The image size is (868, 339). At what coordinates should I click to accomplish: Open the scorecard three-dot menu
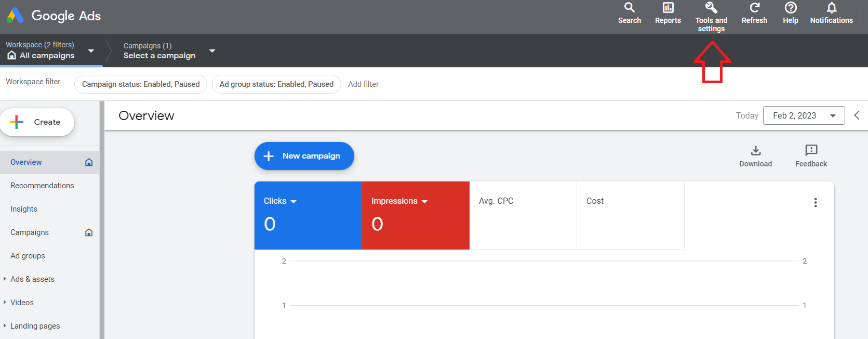click(816, 202)
